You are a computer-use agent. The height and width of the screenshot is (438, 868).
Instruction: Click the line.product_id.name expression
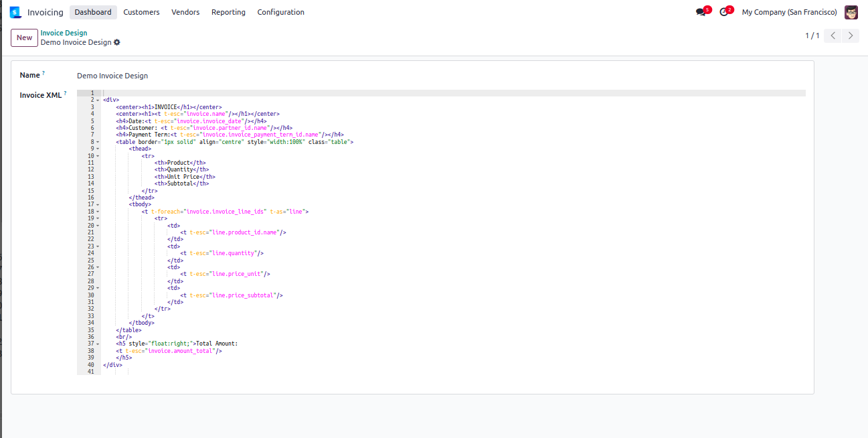(245, 232)
